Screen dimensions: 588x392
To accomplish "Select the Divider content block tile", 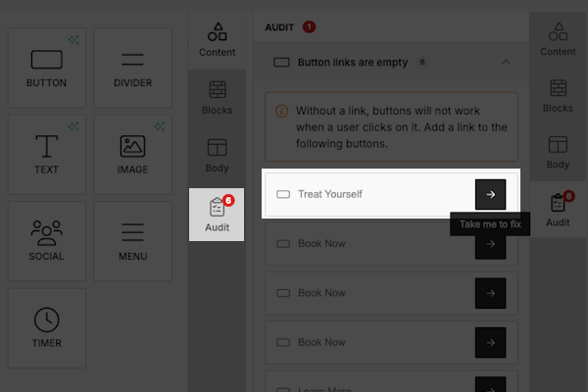I will (x=132, y=67).
